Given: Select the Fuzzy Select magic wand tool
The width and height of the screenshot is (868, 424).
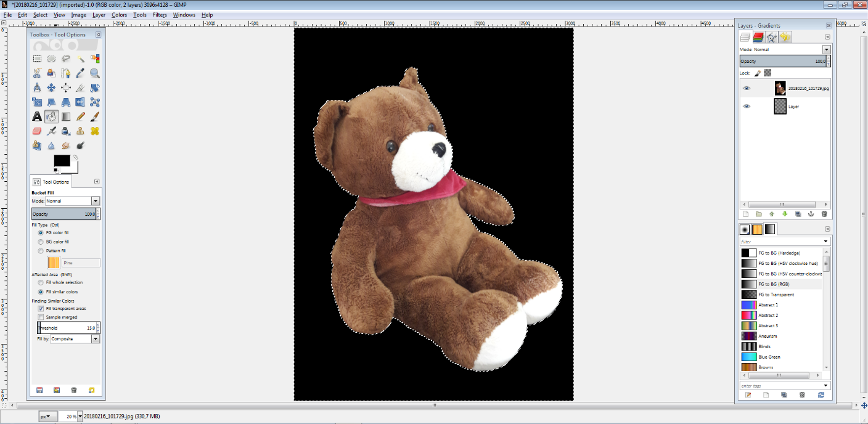Looking at the screenshot, I should coord(81,59).
